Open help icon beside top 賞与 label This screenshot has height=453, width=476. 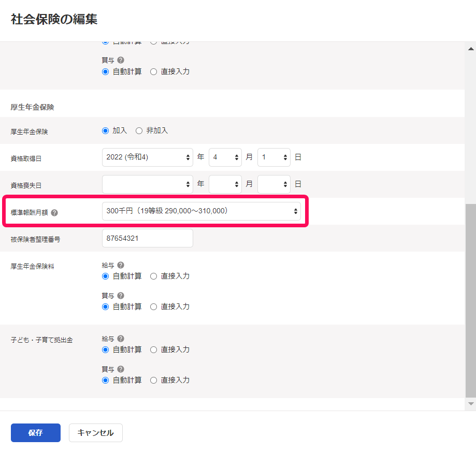[121, 60]
